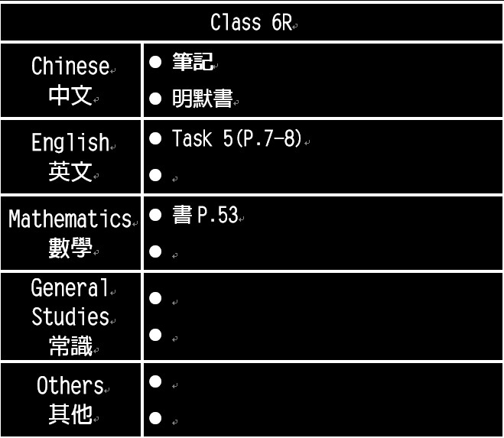This screenshot has height=438, width=504.
Task: Click the bullet point beside 筆記
Action: click(x=155, y=62)
